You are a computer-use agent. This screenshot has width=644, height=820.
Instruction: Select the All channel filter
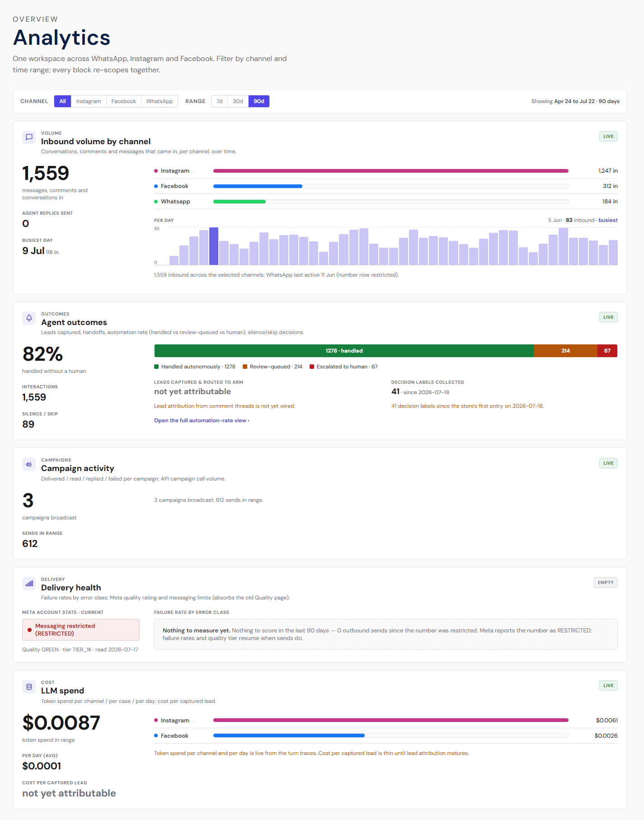[62, 101]
